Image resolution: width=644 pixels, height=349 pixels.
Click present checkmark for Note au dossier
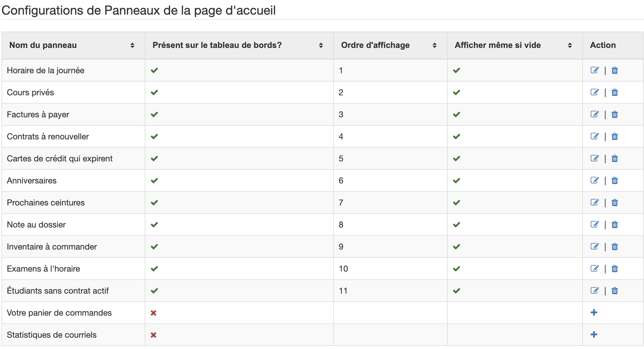point(154,225)
